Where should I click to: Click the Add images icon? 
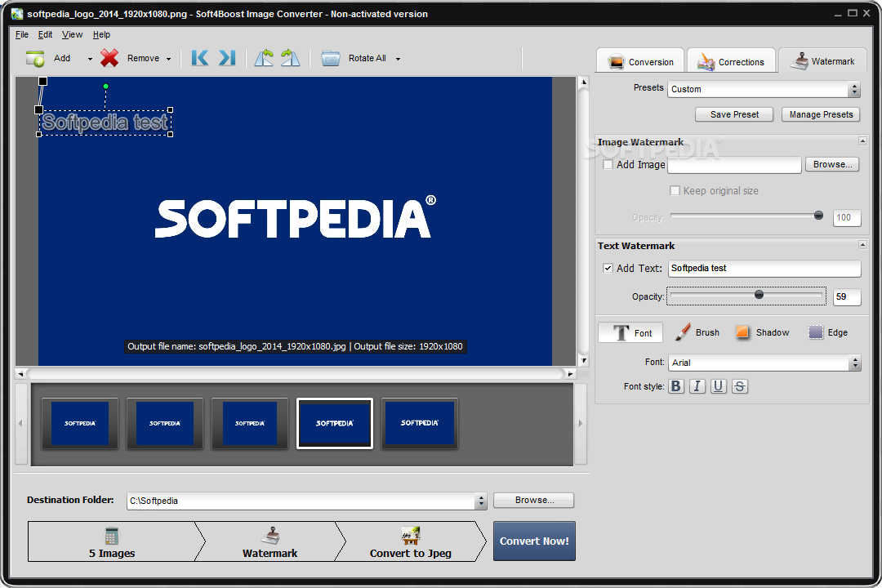35,58
